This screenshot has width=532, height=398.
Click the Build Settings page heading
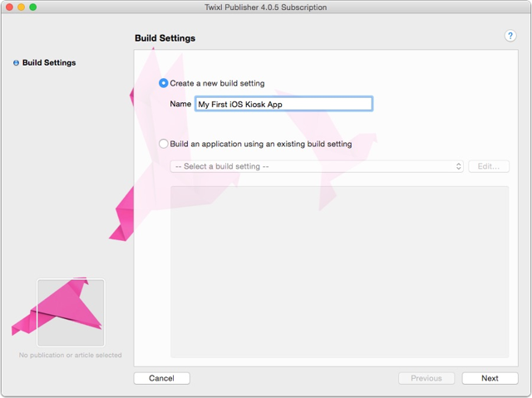point(165,38)
